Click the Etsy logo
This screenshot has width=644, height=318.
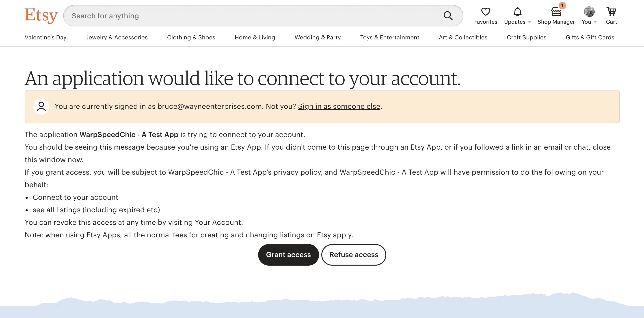pyautogui.click(x=41, y=15)
